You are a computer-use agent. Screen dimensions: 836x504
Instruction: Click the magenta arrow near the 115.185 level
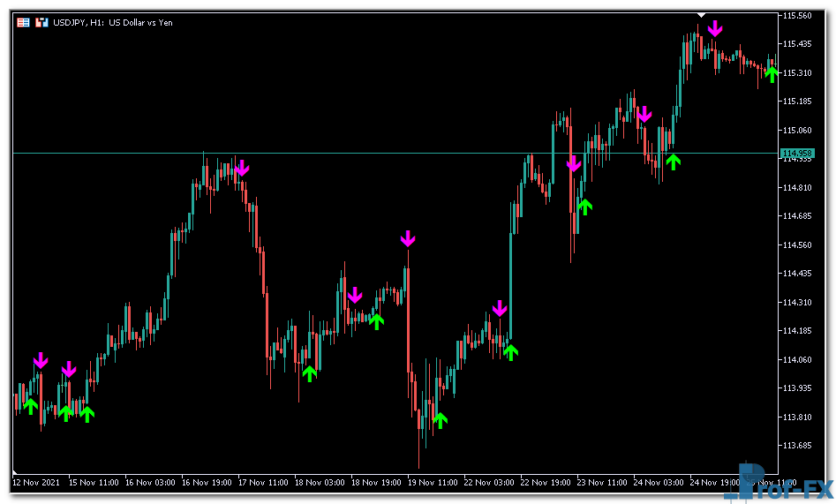(x=644, y=114)
